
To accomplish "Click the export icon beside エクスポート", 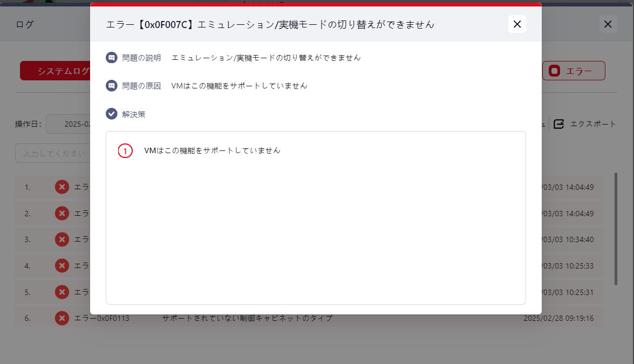I will point(559,124).
